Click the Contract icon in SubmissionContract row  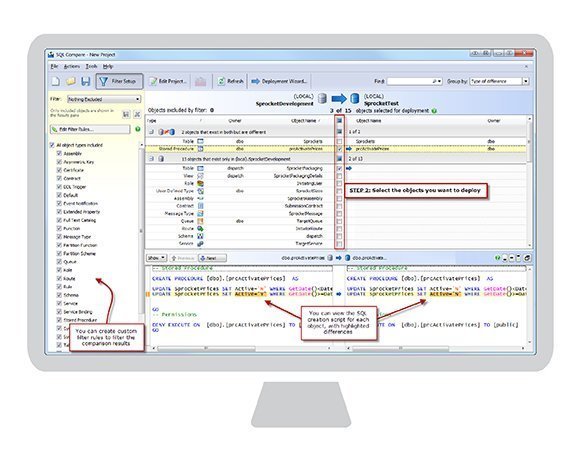point(200,206)
